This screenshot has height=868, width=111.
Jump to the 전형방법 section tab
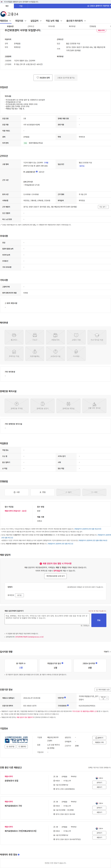pos(92,26)
